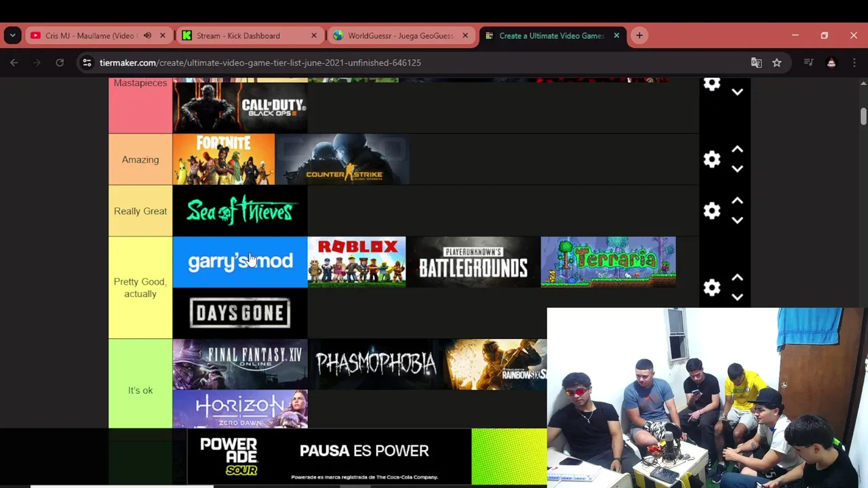Image resolution: width=868 pixels, height=488 pixels.
Task: Click the page vertical scrollbar thumb
Action: click(x=863, y=116)
